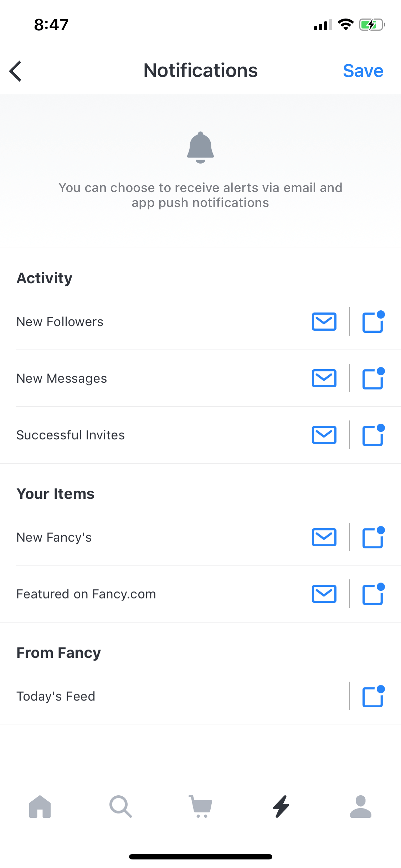Open the shopping cart tab
Image resolution: width=401 pixels, height=868 pixels.
click(x=201, y=806)
